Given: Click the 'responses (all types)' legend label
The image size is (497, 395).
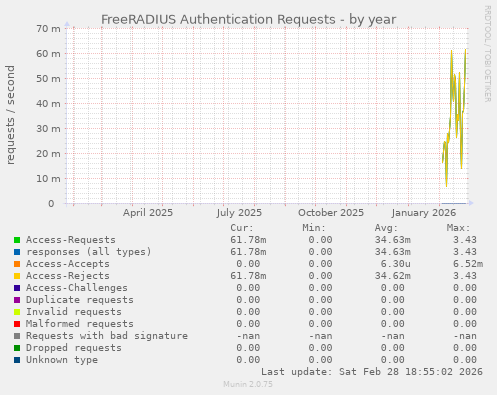Looking at the screenshot, I should pyautogui.click(x=89, y=252).
